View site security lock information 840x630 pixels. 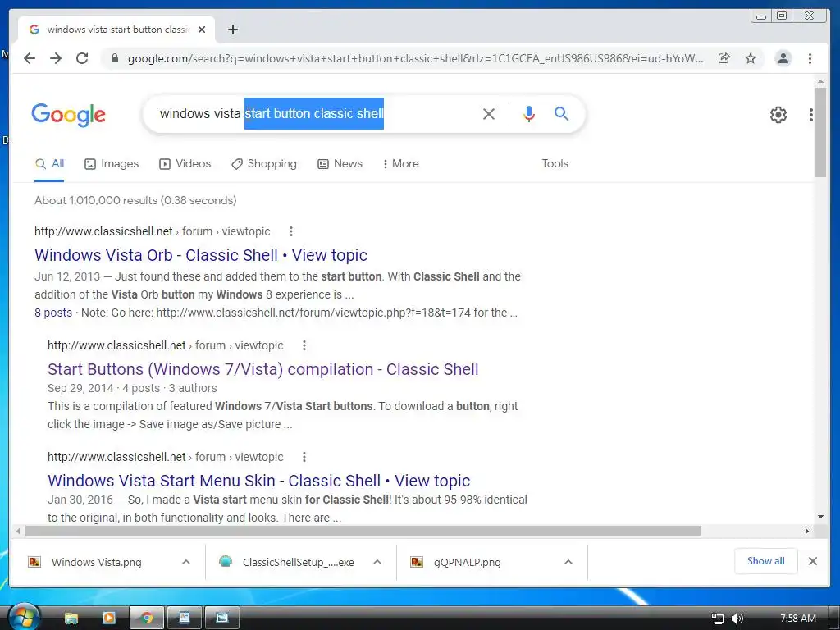point(114,58)
